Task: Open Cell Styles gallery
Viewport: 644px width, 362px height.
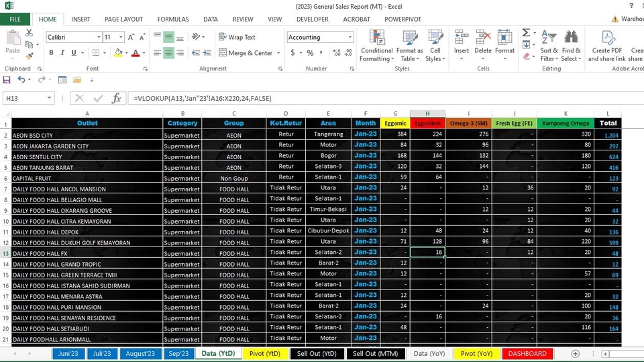Action: tap(435, 45)
